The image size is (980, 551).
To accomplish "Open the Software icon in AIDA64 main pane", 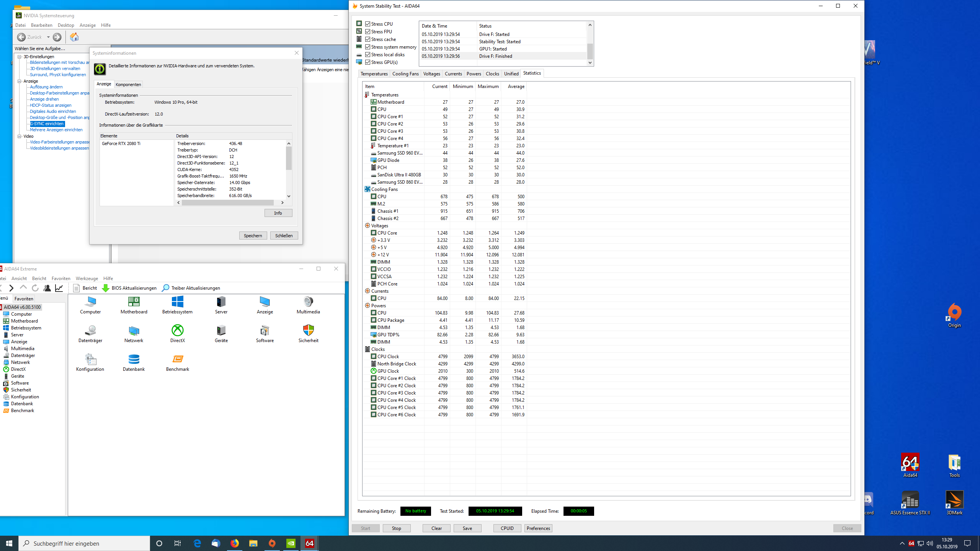I will 265,334.
